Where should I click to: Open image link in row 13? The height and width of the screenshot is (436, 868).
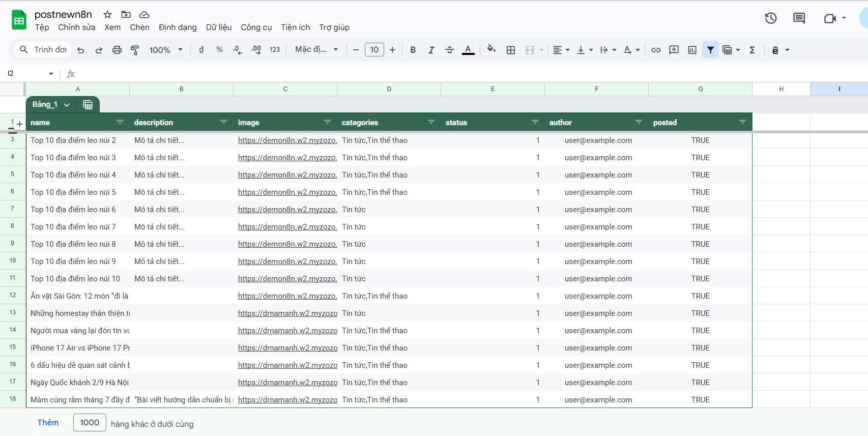click(x=287, y=313)
